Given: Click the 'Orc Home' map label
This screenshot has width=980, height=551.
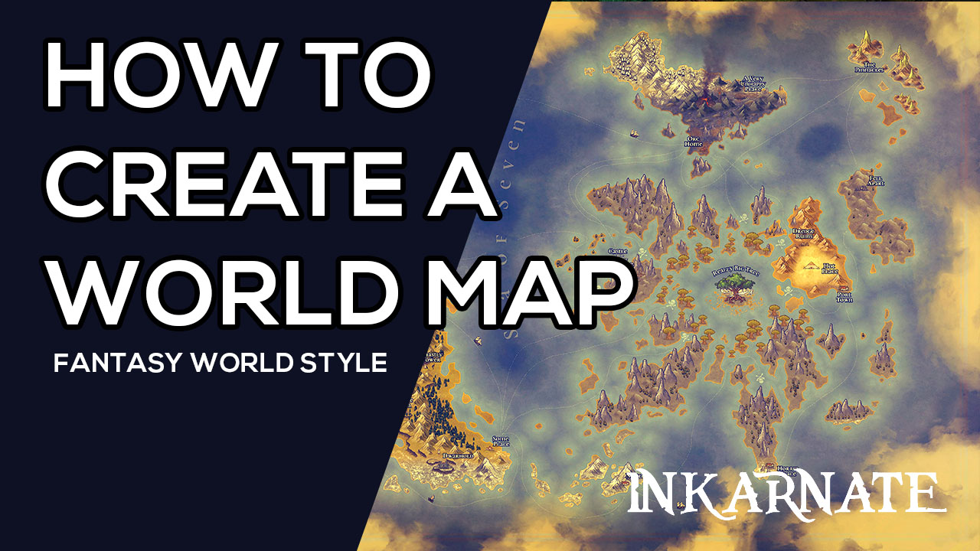Looking at the screenshot, I should (694, 142).
